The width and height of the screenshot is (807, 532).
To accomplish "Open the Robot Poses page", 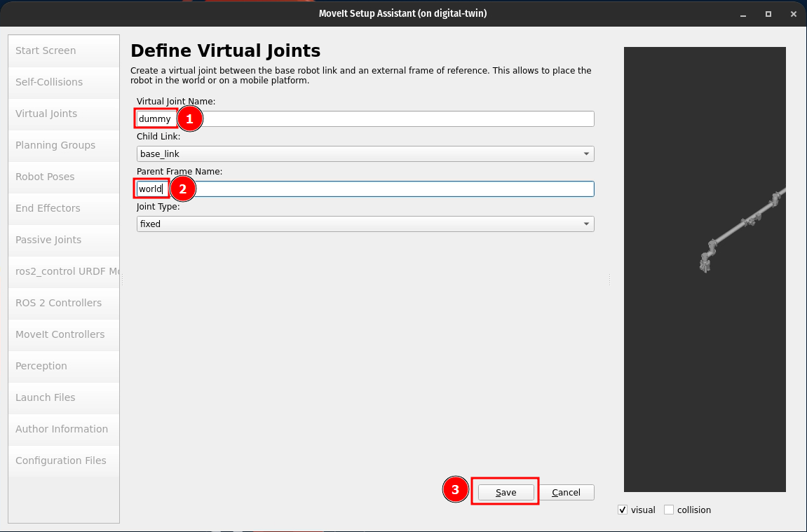I will click(45, 177).
